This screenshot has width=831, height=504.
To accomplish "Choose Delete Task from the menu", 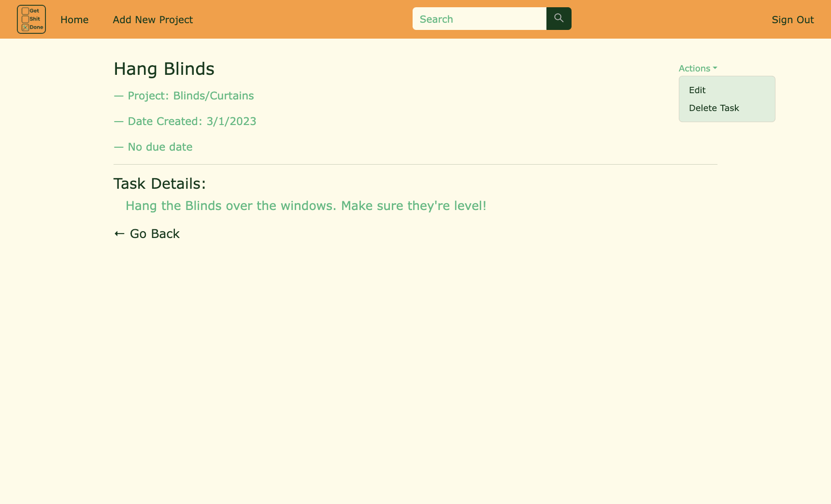I will click(714, 108).
